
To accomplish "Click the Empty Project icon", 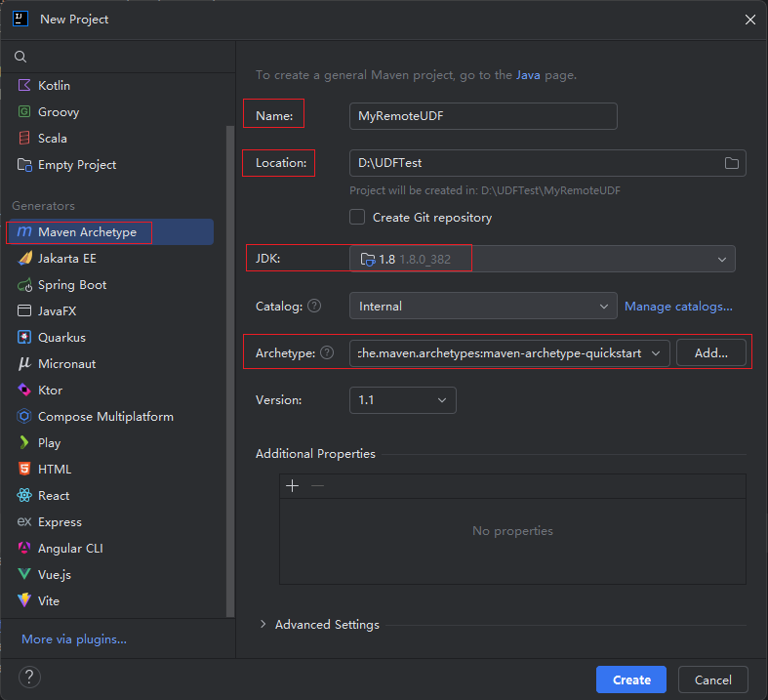I will pyautogui.click(x=24, y=165).
